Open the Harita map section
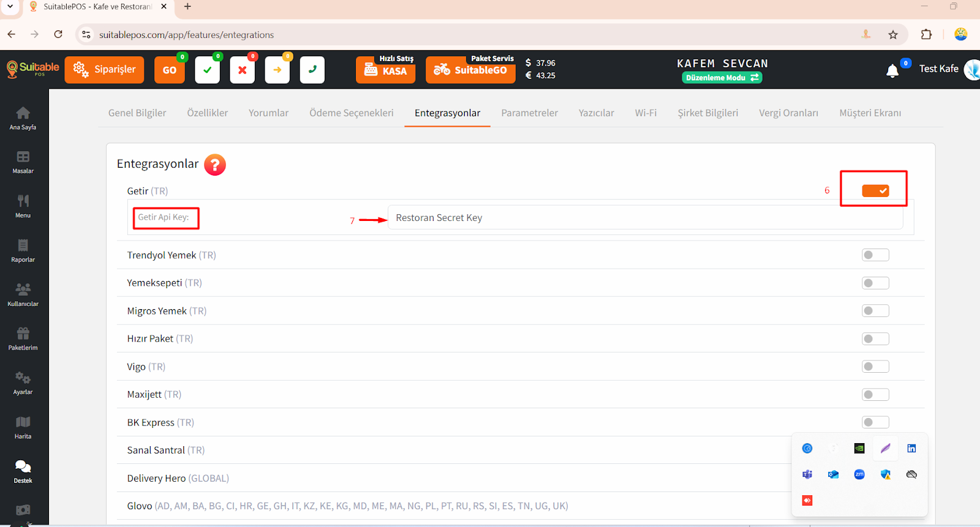Viewport: 980px width, 527px height. pos(23,427)
